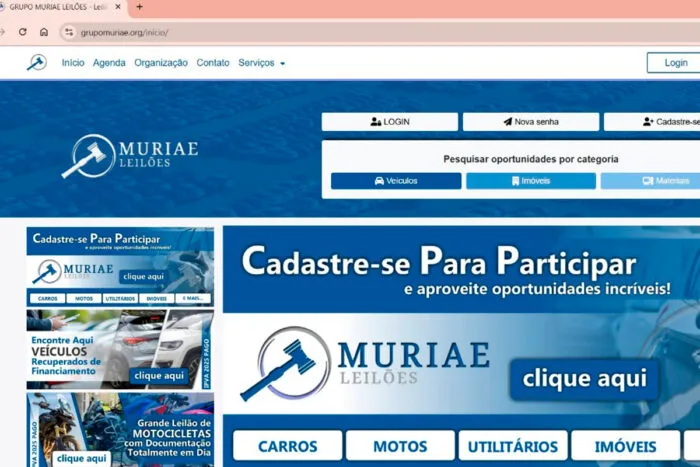This screenshot has width=700, height=467.
Task: Click 'clique aqui' on the large banner
Action: 584,379
